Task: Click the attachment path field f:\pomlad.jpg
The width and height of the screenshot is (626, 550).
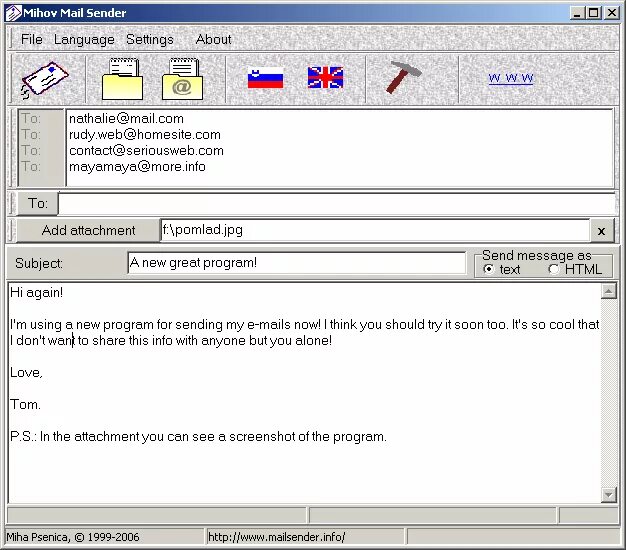Action: pyautogui.click(x=375, y=230)
